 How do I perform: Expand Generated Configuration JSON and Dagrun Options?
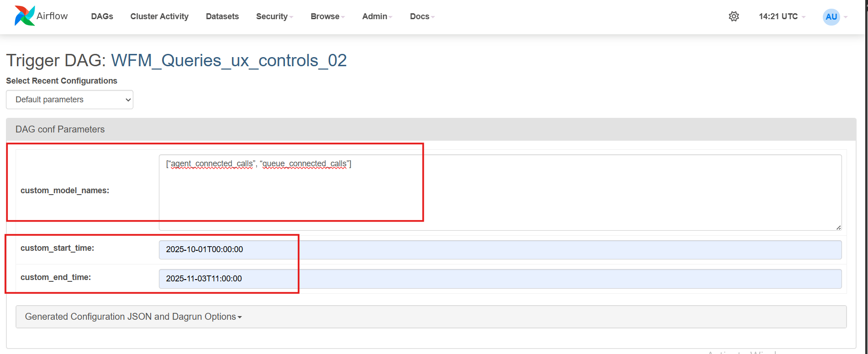coord(133,317)
